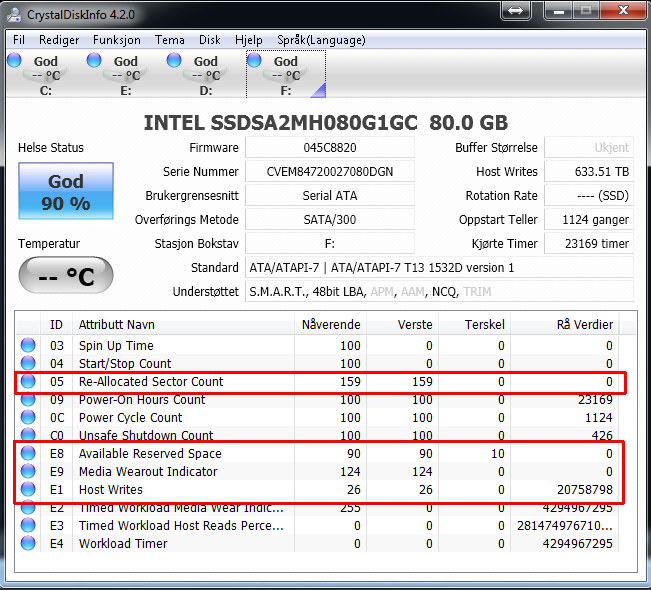Screen dimensions: 651x590
Task: Select the Power Cycle Count row
Action: tap(318, 417)
